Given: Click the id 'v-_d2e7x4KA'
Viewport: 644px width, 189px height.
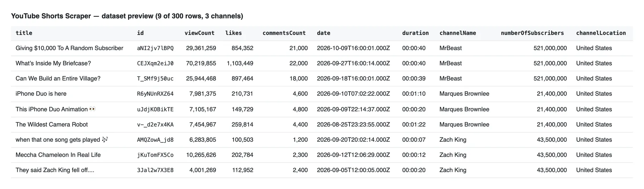Looking at the screenshot, I should [155, 125].
